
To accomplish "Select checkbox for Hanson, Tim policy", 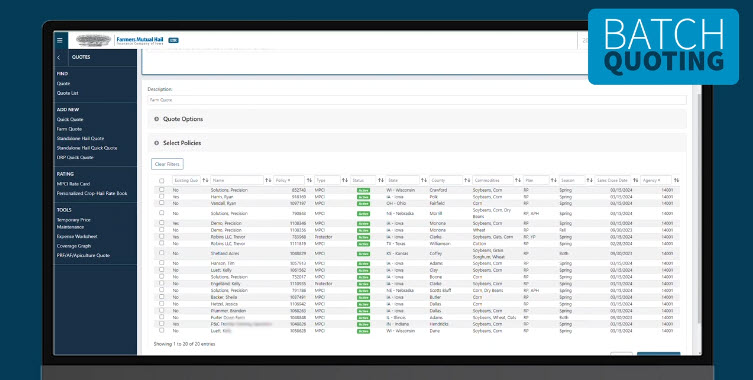I will pos(162,263).
